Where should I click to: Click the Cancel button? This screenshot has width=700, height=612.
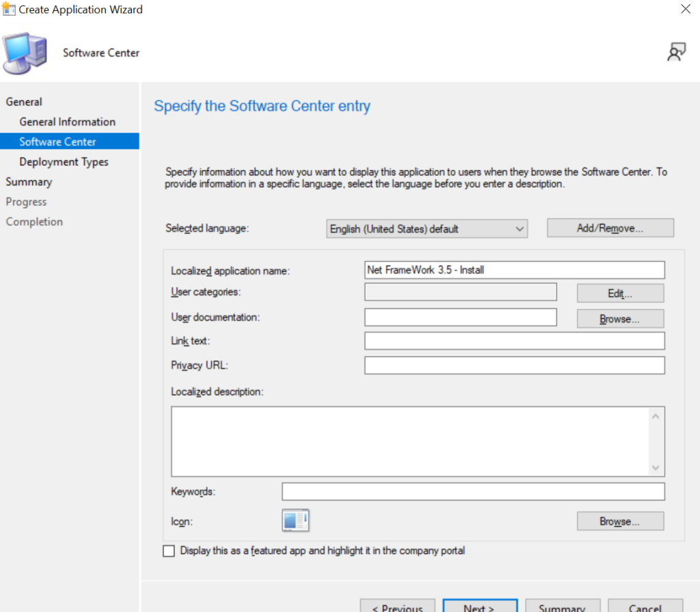click(x=645, y=606)
